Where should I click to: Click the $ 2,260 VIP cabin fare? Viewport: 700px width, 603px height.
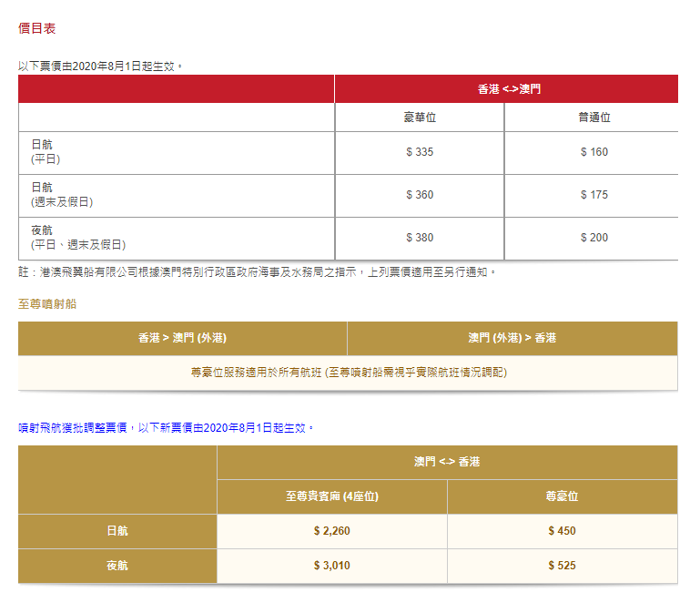332,531
